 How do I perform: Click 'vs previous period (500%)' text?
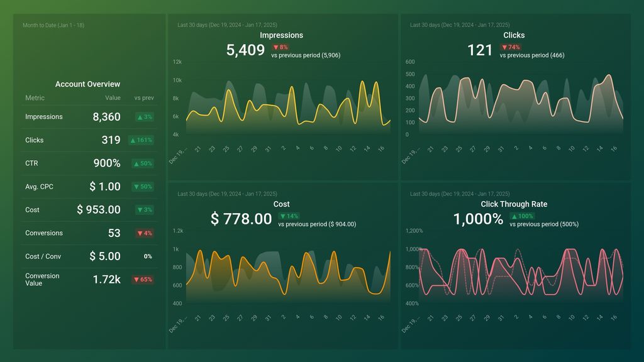pos(544,224)
